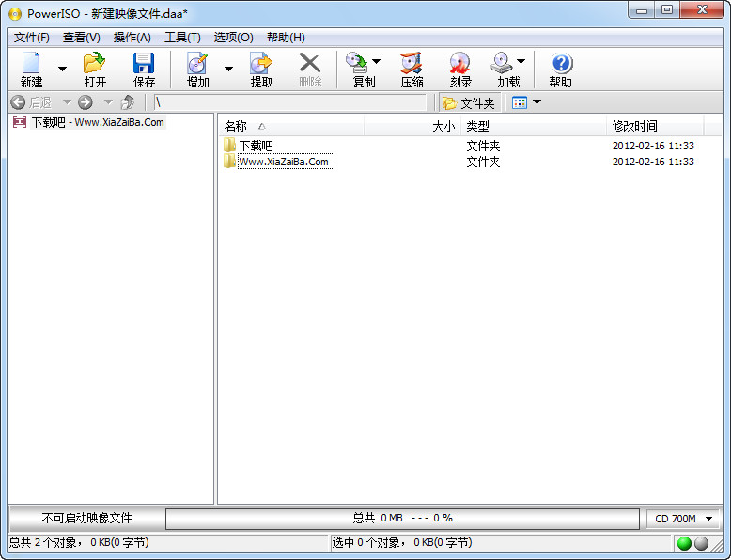Click the Forward navigation arrow icon
This screenshot has width=731, height=560.
click(x=86, y=102)
